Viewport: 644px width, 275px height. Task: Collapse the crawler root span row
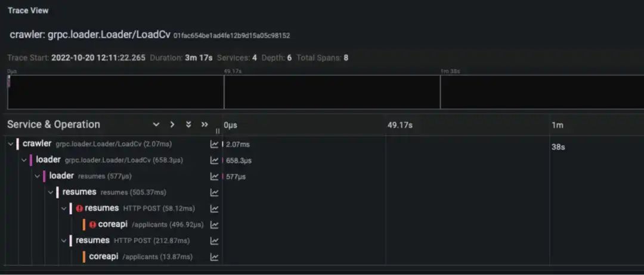click(11, 144)
